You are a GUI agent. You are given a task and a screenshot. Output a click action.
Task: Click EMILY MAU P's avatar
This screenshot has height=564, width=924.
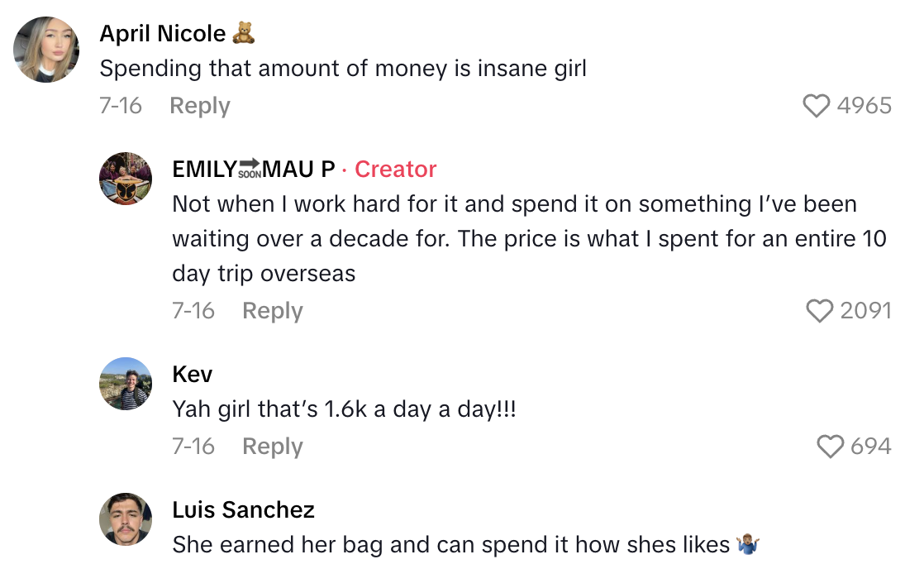pyautogui.click(x=126, y=178)
